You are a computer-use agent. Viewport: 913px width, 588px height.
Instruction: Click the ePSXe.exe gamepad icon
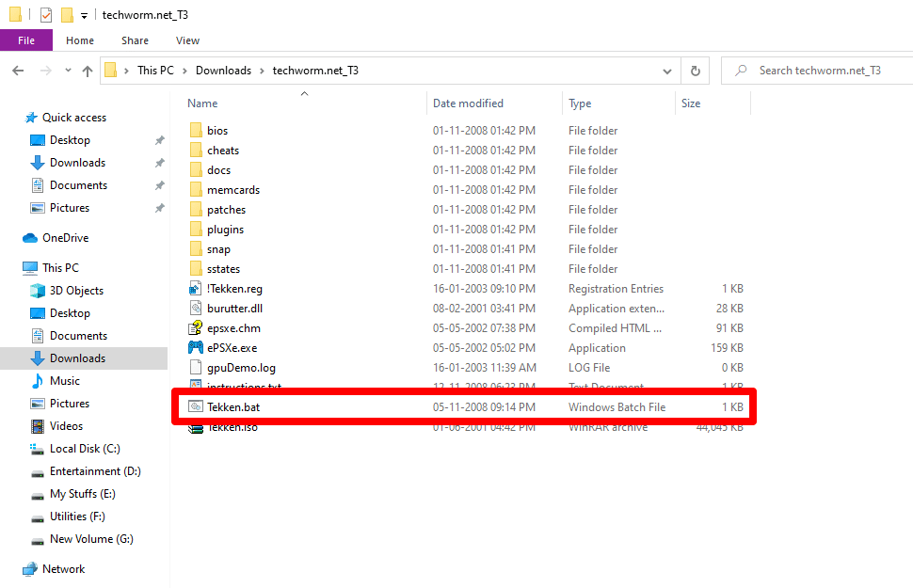click(196, 348)
